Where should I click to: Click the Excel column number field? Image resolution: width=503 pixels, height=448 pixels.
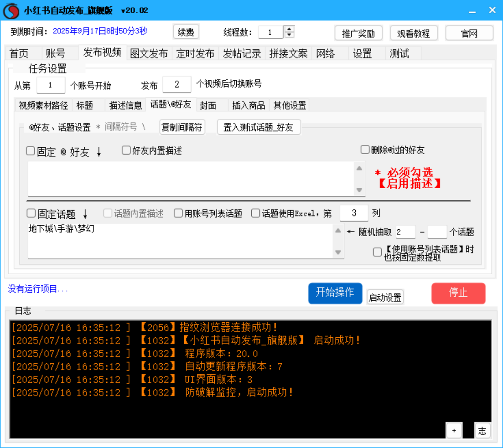click(354, 213)
